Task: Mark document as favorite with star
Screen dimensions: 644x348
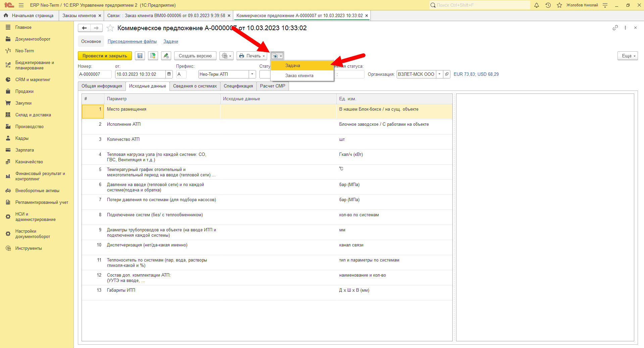Action: click(x=110, y=28)
